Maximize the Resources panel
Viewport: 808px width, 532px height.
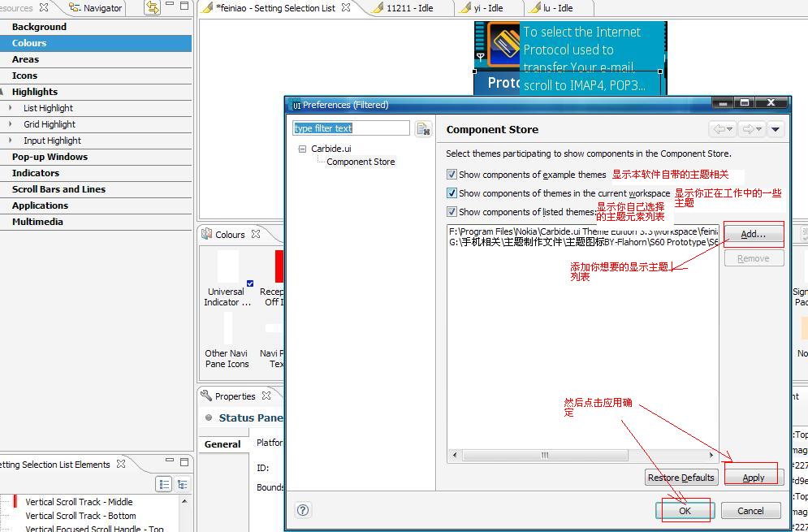184,6
